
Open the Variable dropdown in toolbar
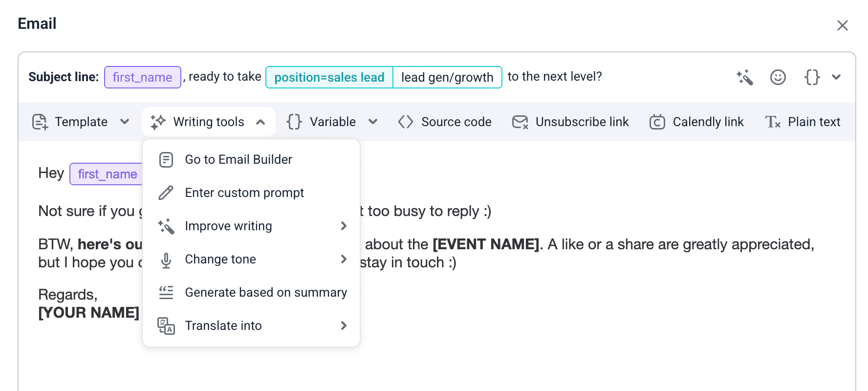(x=332, y=122)
